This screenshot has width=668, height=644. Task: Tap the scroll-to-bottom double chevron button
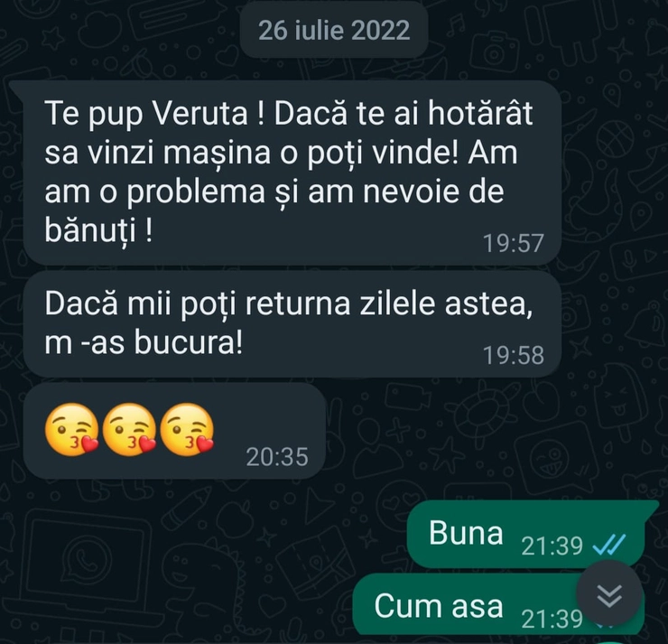608,594
